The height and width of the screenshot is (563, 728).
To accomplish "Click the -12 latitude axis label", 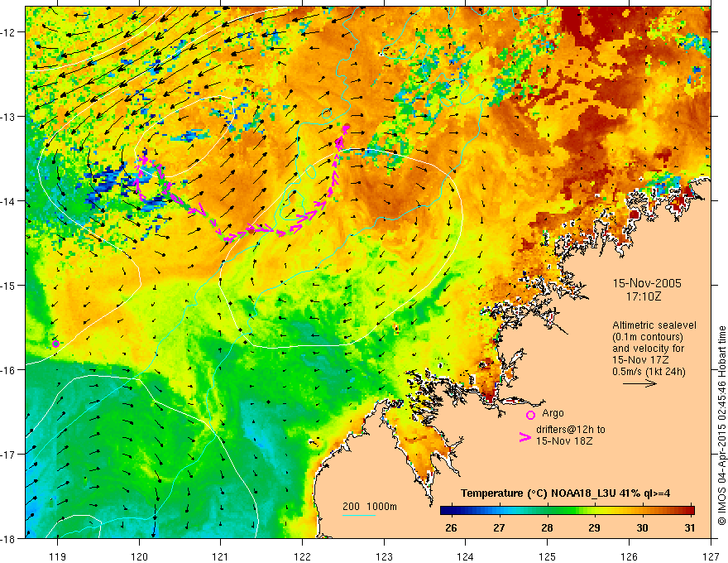I will pyautogui.click(x=9, y=32).
